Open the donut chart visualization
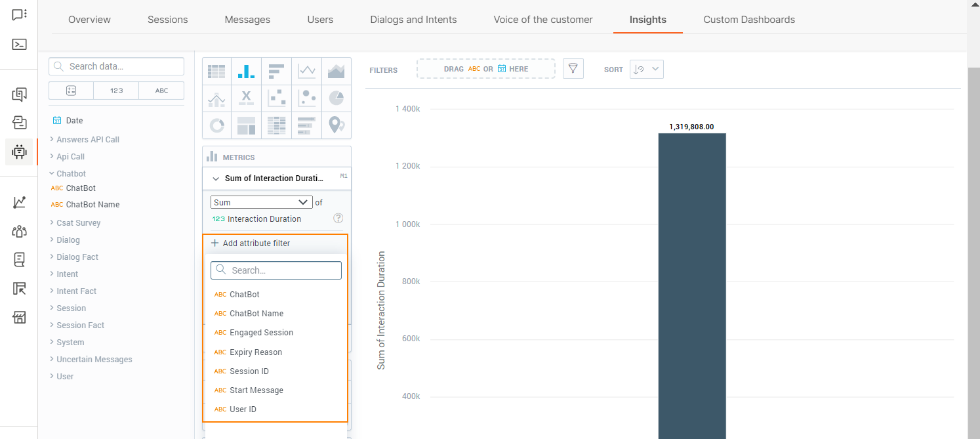Screen dimensions: 980x439 (216, 125)
